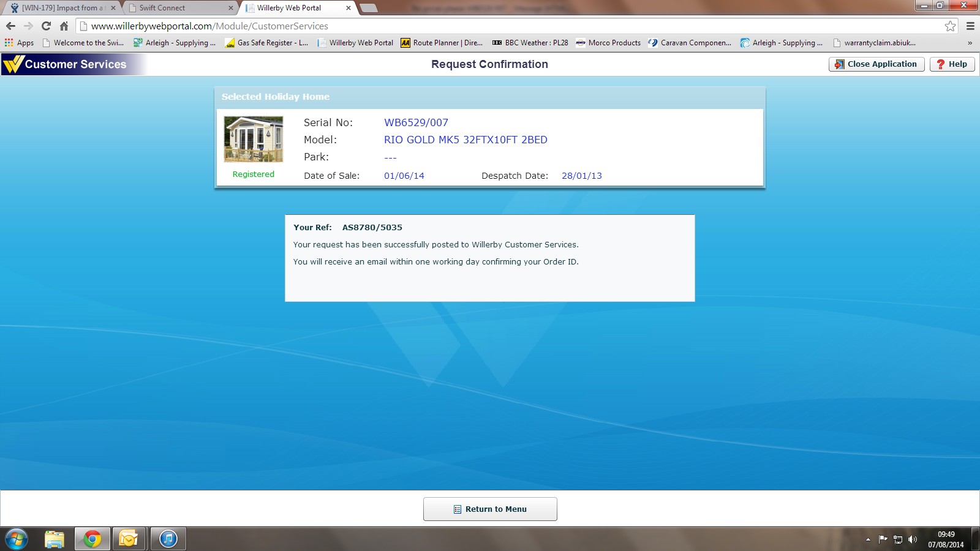Open the Help button
This screenshot has height=551, width=980.
point(952,64)
